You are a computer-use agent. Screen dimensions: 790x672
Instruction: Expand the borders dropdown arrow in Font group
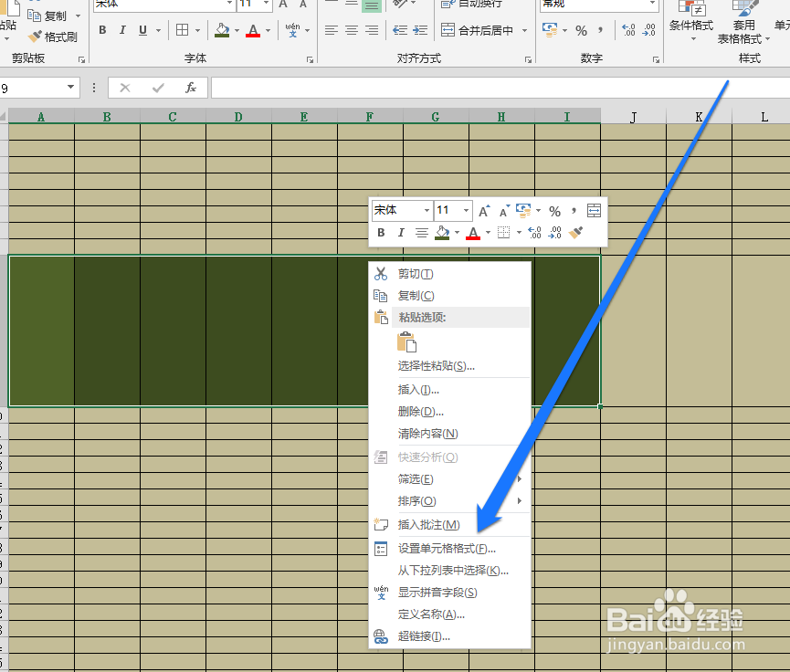click(x=199, y=29)
